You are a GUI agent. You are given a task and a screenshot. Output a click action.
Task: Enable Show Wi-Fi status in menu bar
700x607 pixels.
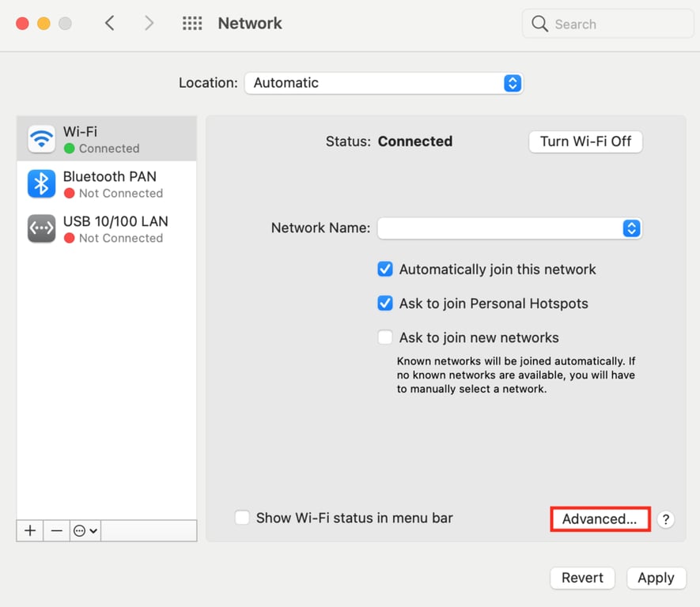click(x=242, y=518)
